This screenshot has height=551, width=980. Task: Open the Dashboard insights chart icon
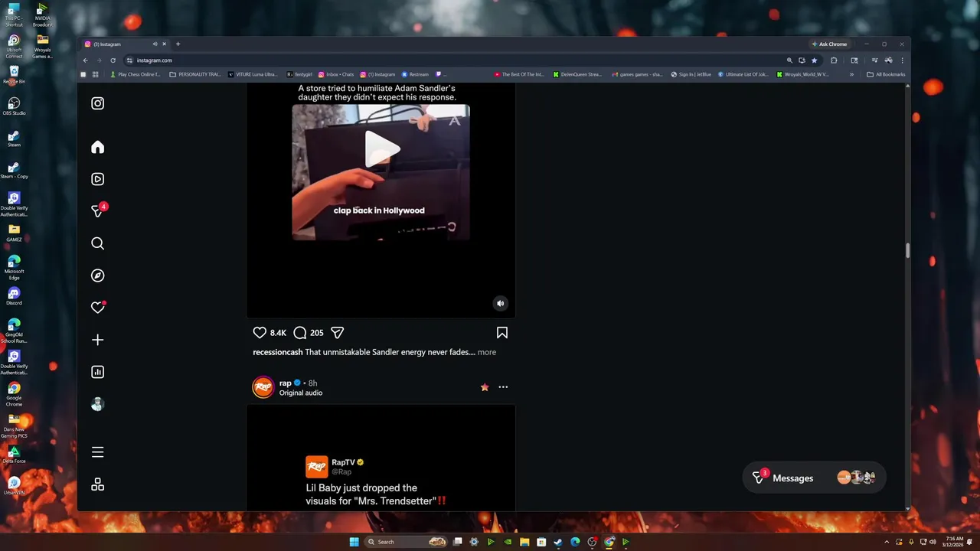pos(98,372)
